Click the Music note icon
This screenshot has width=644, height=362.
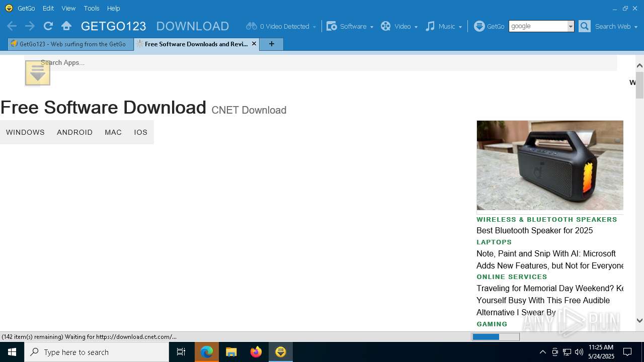pyautogui.click(x=430, y=26)
